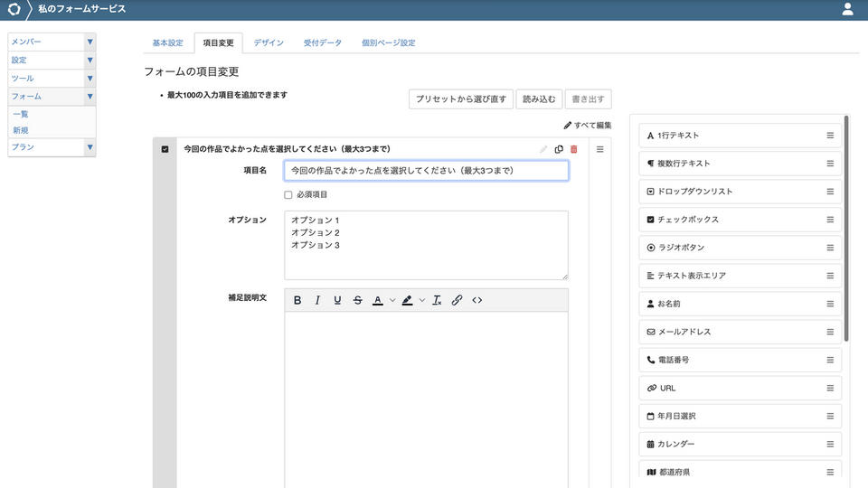Toggle underline formatting in the editor
Viewport: 868px width, 488px height.
coord(337,300)
